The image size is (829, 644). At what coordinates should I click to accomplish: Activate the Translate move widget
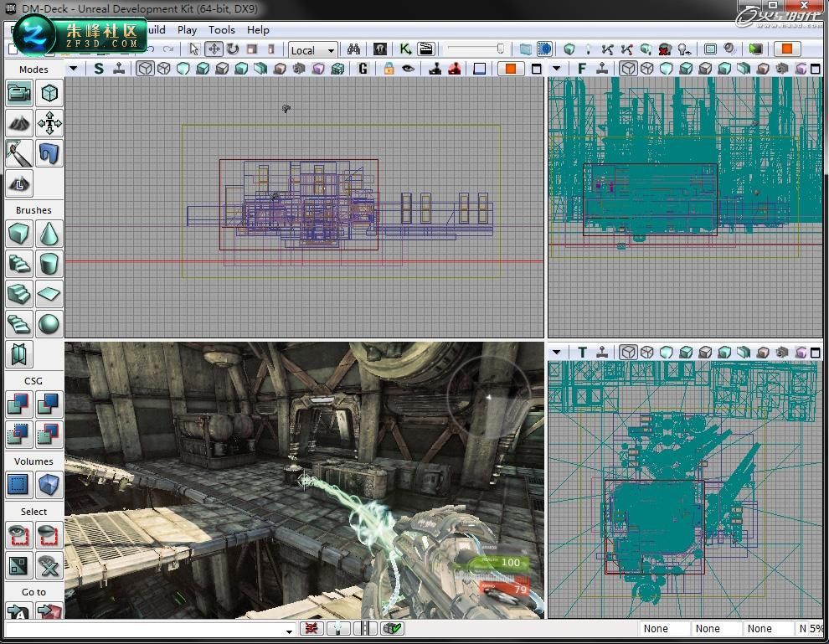click(214, 49)
